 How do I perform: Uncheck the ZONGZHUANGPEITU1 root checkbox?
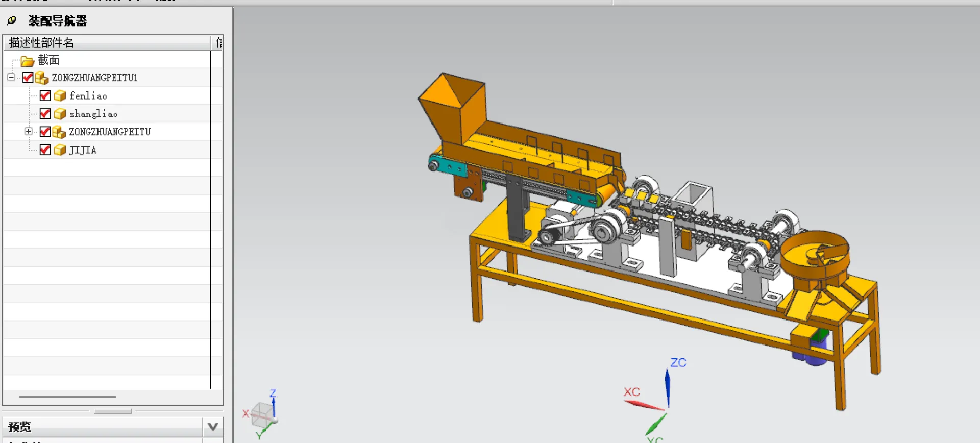28,78
